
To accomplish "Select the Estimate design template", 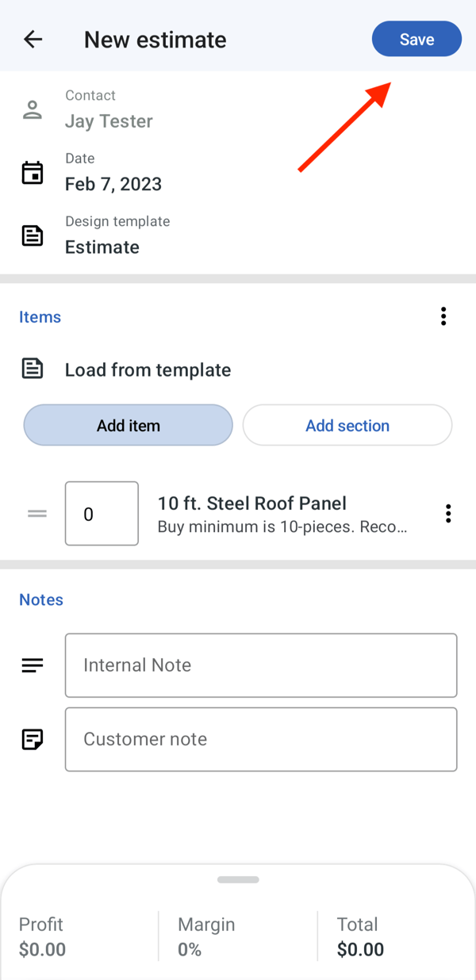I will click(x=102, y=247).
